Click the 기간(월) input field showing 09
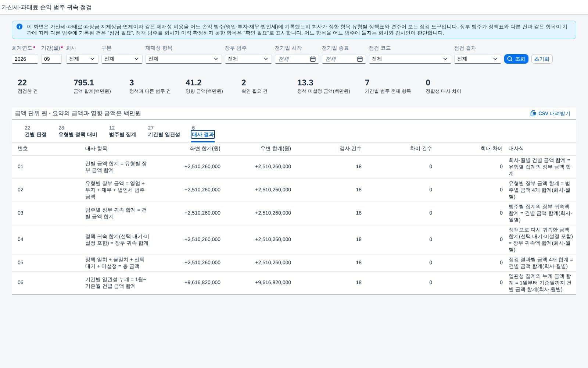The height and width of the screenshot is (368, 588). tap(51, 59)
